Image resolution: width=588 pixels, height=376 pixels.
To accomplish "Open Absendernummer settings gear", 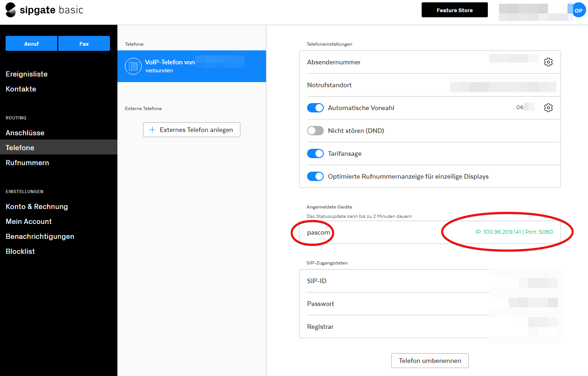I will tap(548, 62).
